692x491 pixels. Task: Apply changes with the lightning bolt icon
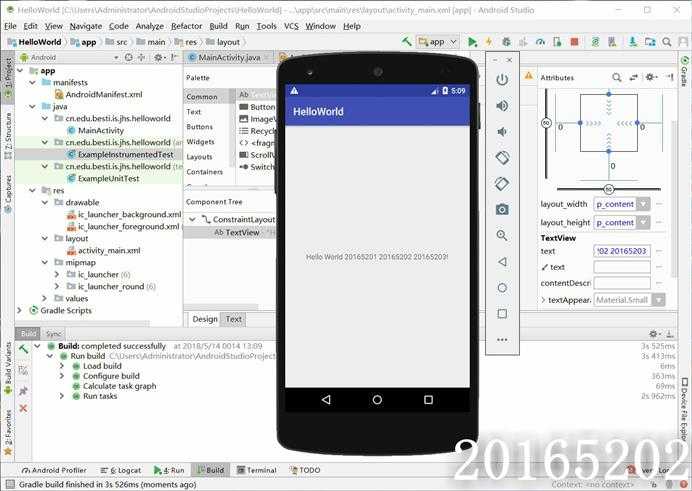point(489,42)
